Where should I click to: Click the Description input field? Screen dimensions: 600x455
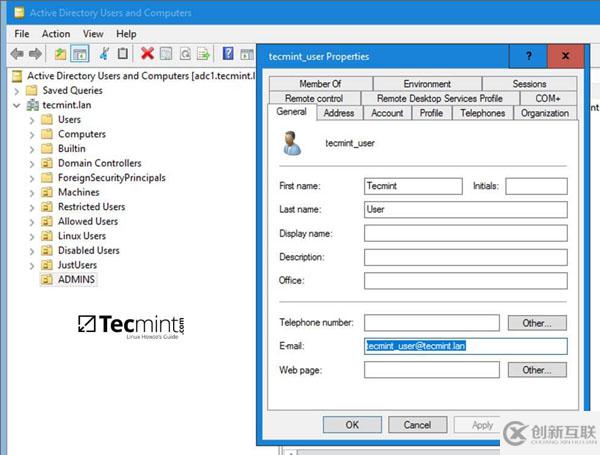(466, 257)
